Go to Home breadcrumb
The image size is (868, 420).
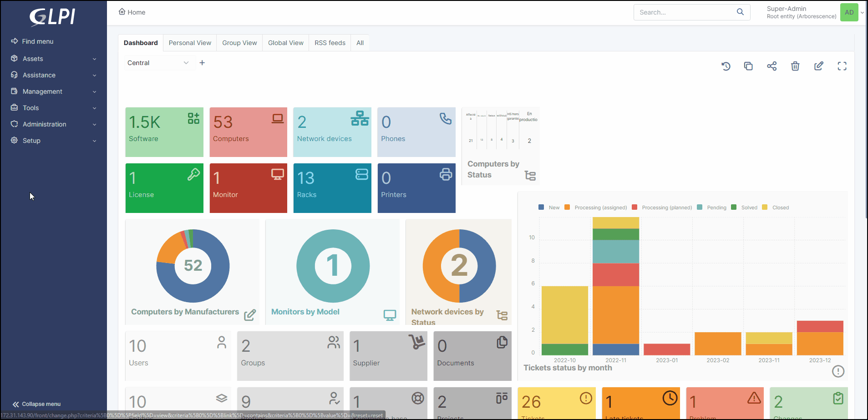(132, 12)
